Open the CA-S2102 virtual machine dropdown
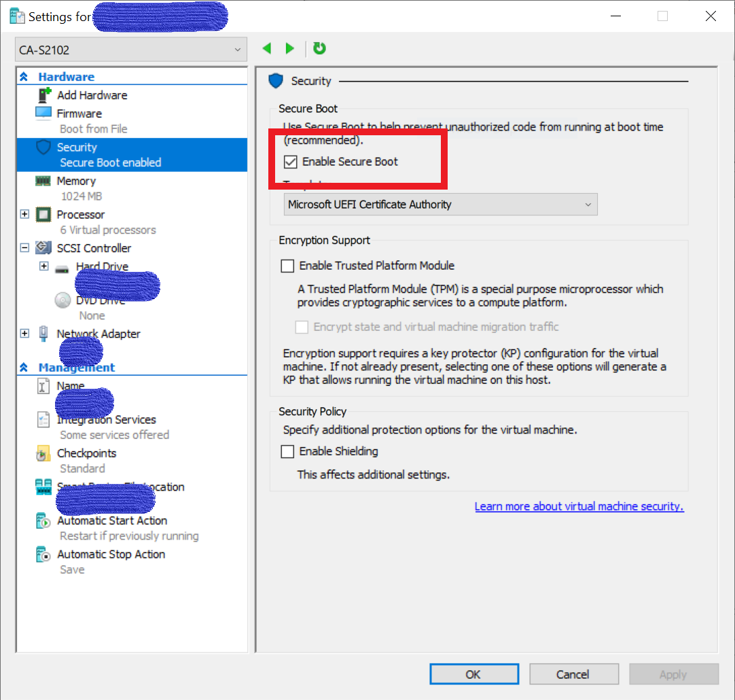Screen dimensions: 735x700 click(x=131, y=50)
